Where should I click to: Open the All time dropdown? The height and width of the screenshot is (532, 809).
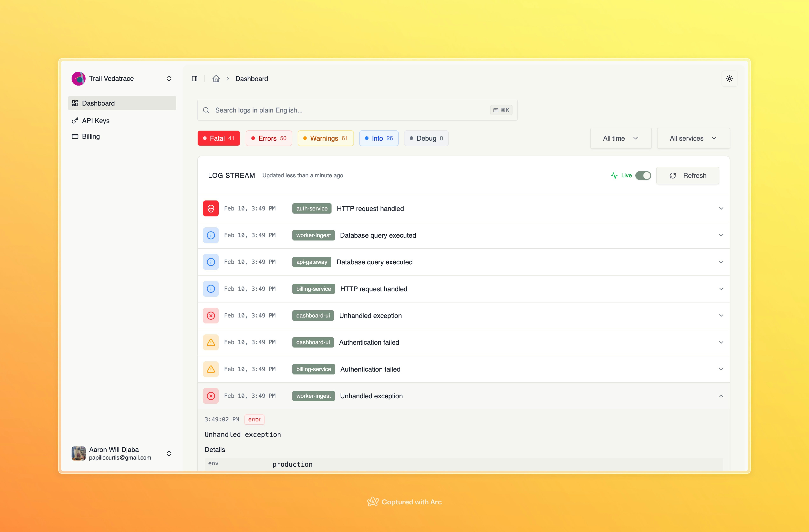point(621,138)
